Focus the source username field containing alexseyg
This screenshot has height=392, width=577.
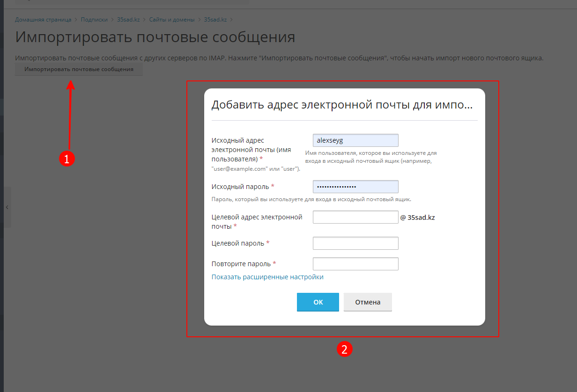[x=355, y=140]
